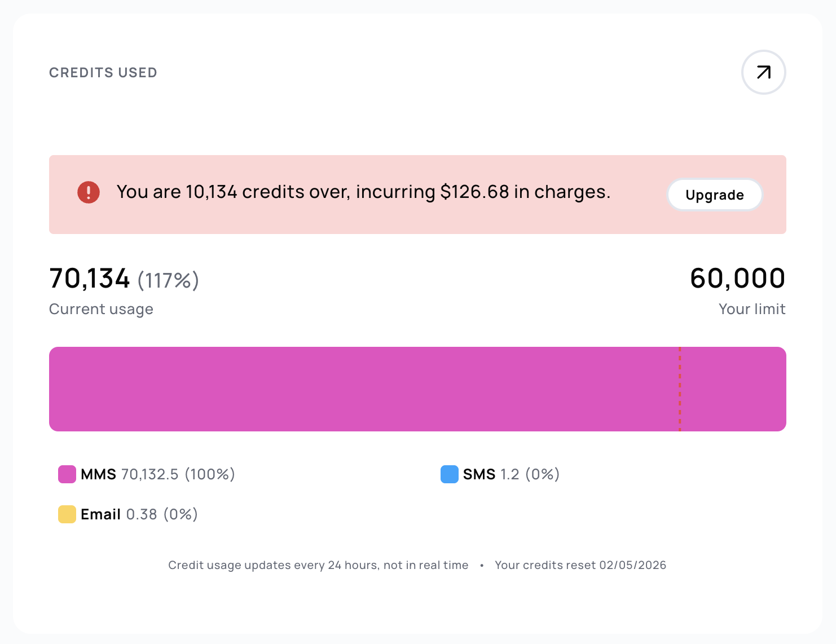Click the Your limit label

pyautogui.click(x=752, y=309)
